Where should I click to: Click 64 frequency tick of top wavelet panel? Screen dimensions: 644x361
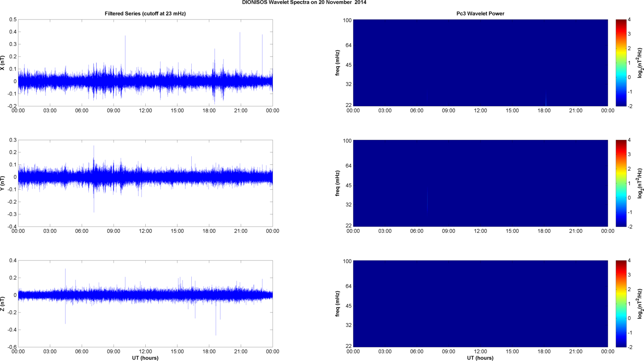click(348, 45)
